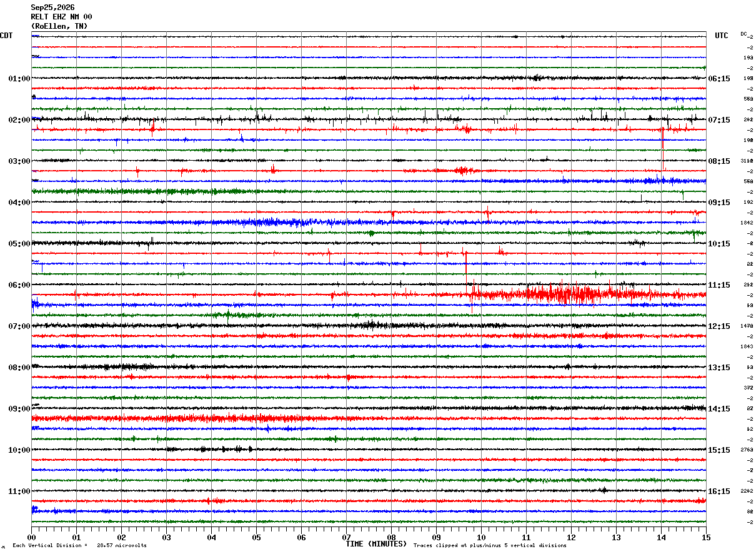The image size is (756, 554).
Task: Click the traces clipped footnote text
Action: coord(490,545)
